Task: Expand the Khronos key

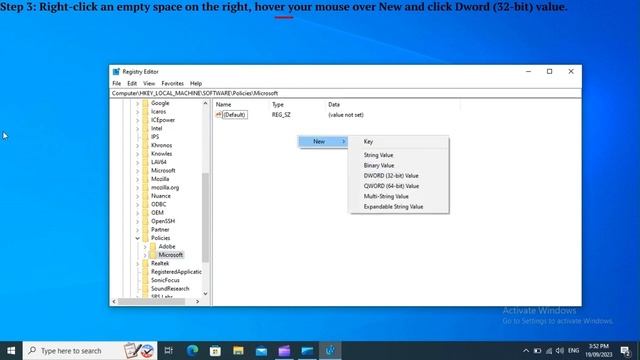Action: pyautogui.click(x=138, y=145)
